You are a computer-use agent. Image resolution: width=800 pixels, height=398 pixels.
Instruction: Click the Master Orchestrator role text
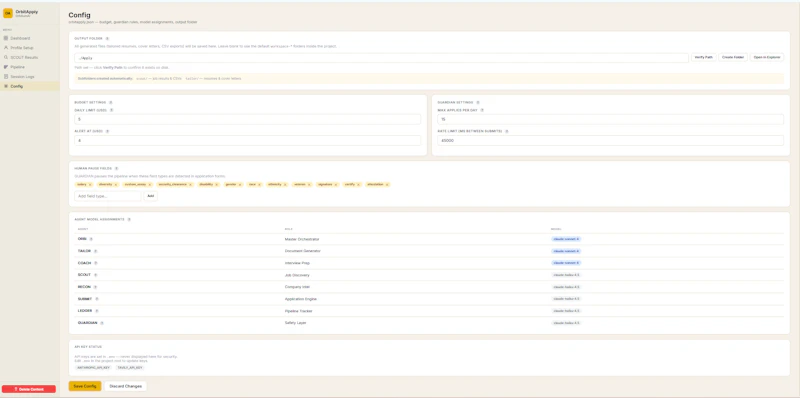click(302, 239)
